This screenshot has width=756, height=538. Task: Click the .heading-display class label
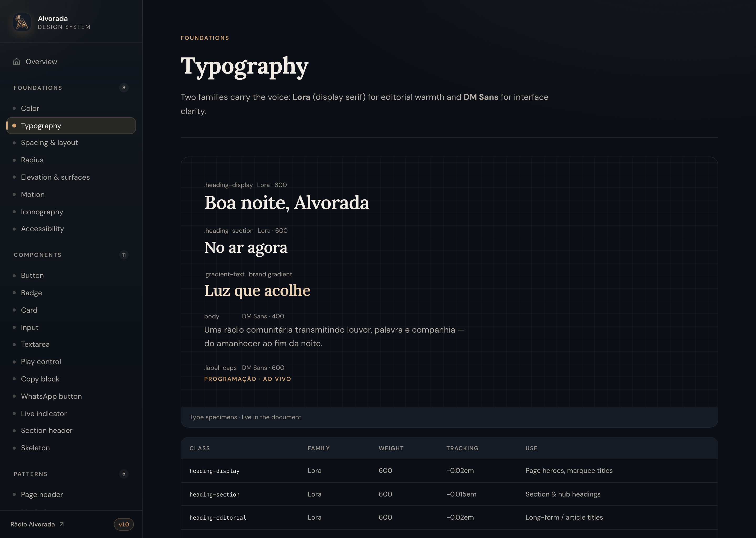point(228,185)
